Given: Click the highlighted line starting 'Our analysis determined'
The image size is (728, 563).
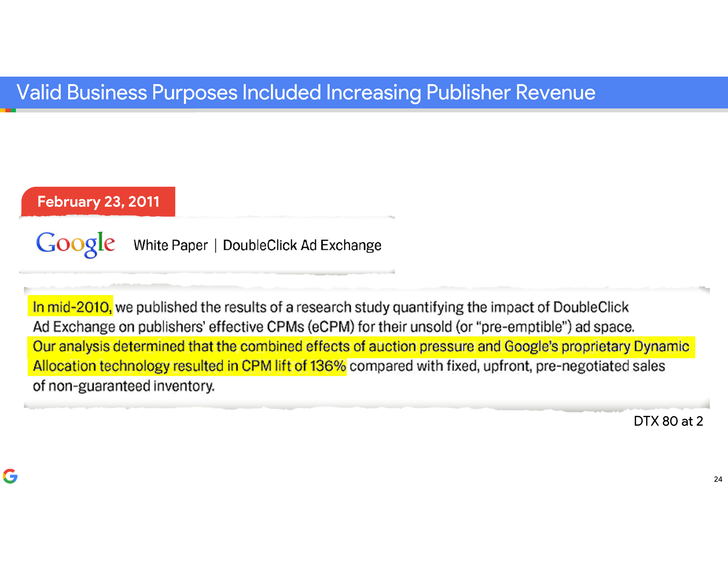Looking at the screenshot, I should coord(361,347).
